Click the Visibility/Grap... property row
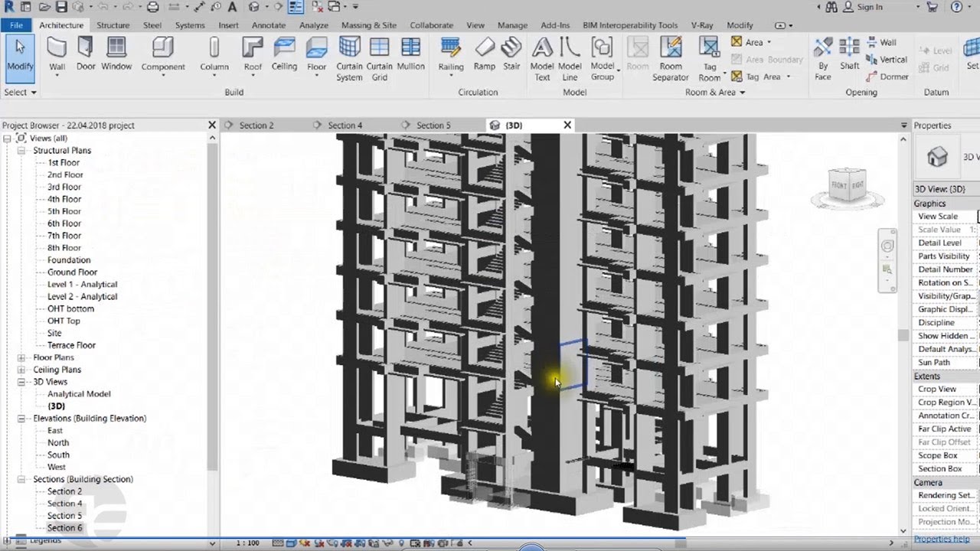 [x=946, y=296]
